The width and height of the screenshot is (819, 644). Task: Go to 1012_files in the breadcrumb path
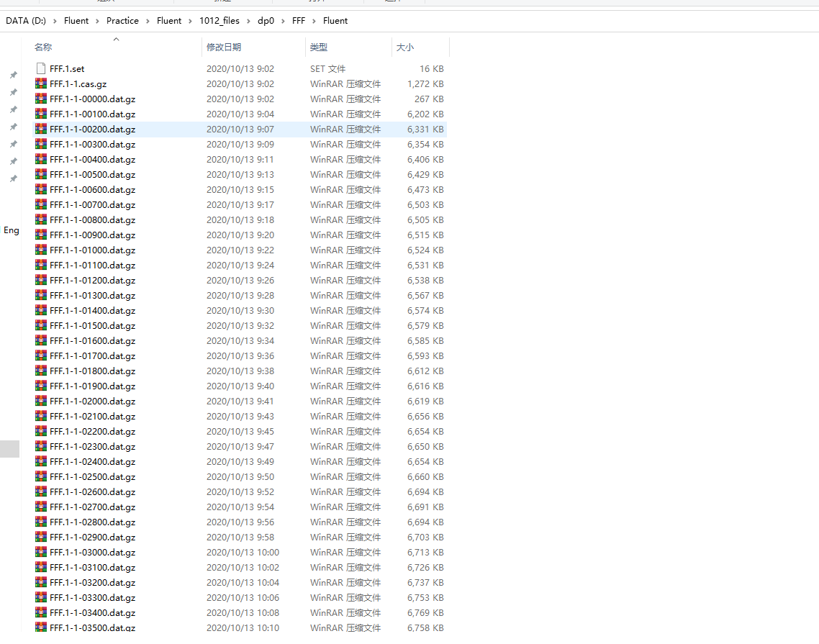pos(219,21)
